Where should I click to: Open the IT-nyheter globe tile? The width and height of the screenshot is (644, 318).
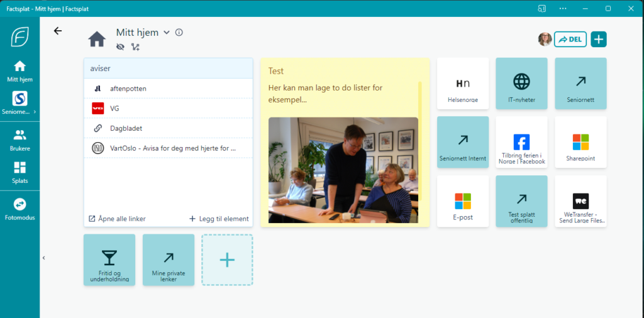[x=521, y=84]
